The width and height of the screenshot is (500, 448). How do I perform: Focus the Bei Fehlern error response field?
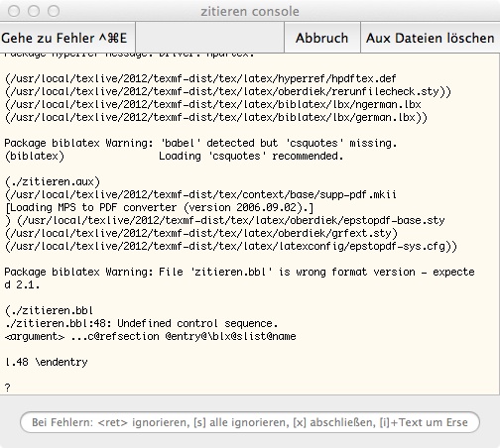(x=250, y=422)
